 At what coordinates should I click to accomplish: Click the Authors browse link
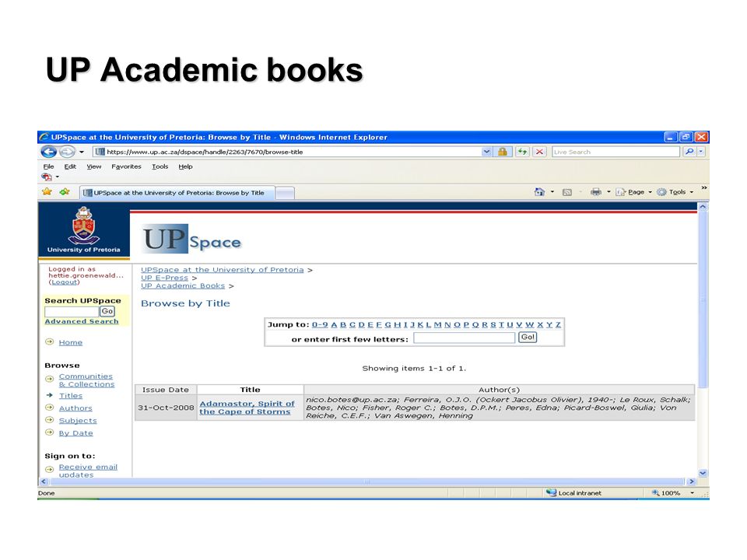[x=75, y=408]
